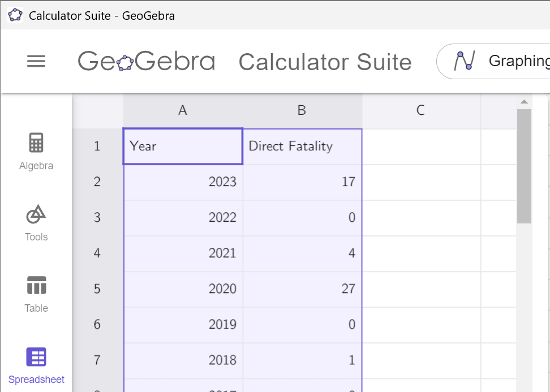Select row 3 header

click(97, 218)
